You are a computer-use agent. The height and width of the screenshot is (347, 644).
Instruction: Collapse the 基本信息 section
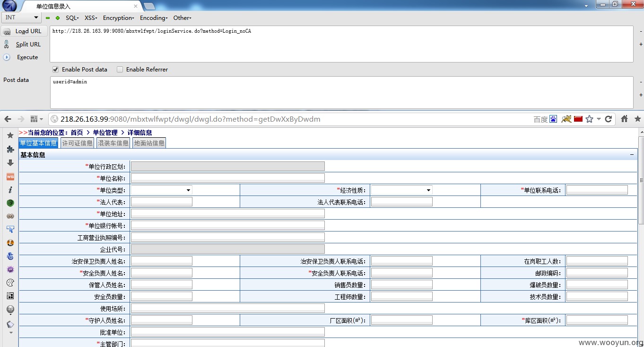(x=632, y=154)
